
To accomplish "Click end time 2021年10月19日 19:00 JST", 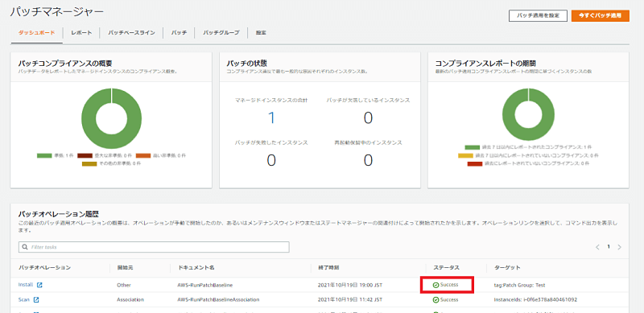I will [x=350, y=285].
